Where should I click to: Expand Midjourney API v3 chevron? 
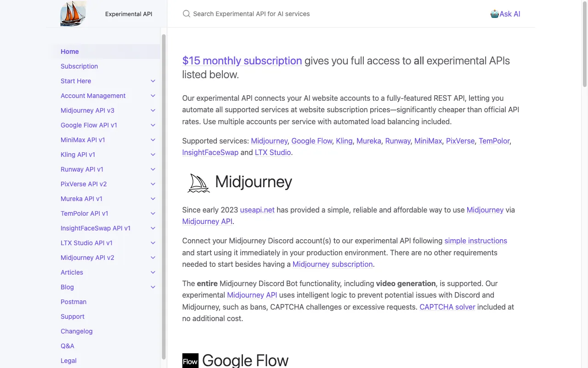pyautogui.click(x=153, y=110)
